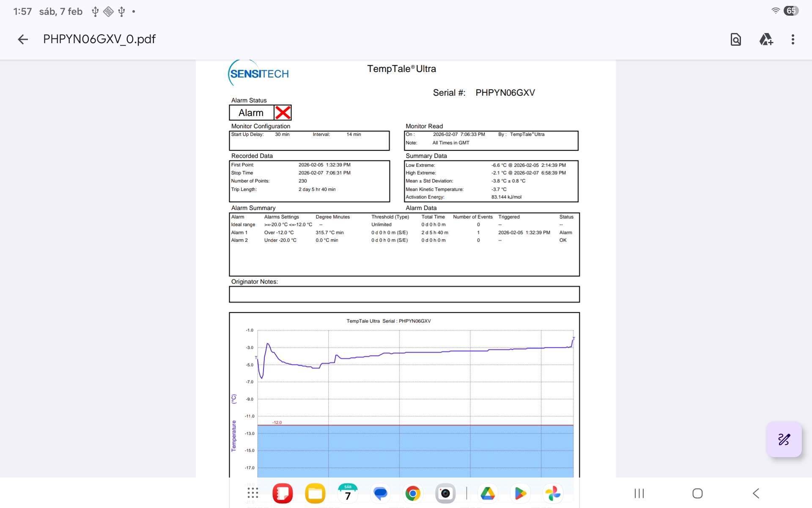Open Google Drive from taskbar
Viewport: 812px width, 508px height.
pyautogui.click(x=488, y=493)
